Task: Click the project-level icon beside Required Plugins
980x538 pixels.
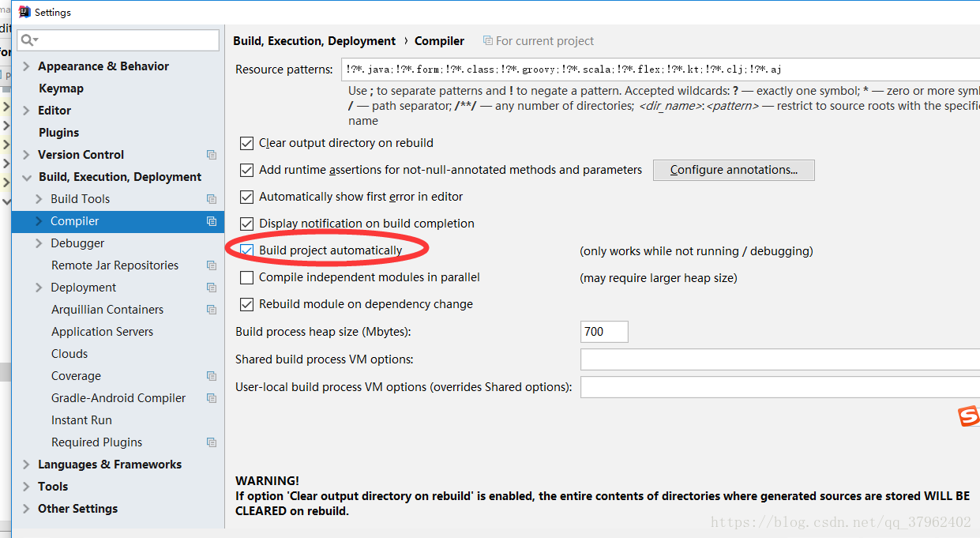Action: point(211,442)
